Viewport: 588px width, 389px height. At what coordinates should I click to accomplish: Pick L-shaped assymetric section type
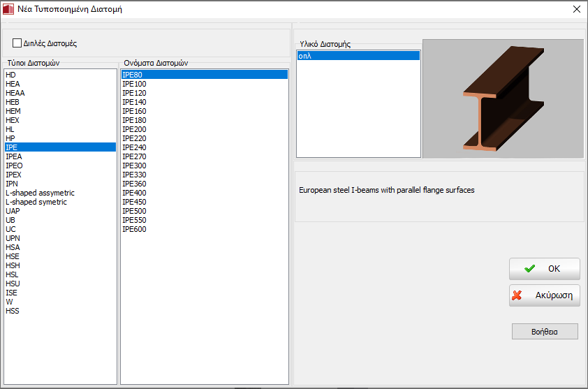click(40, 193)
